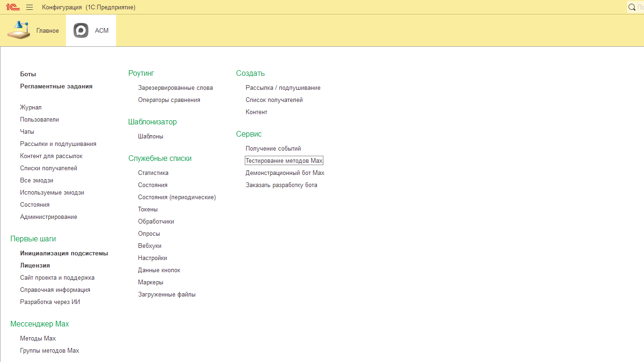Launch Инициализация подсистемы
This screenshot has width=644, height=362.
(x=64, y=253)
